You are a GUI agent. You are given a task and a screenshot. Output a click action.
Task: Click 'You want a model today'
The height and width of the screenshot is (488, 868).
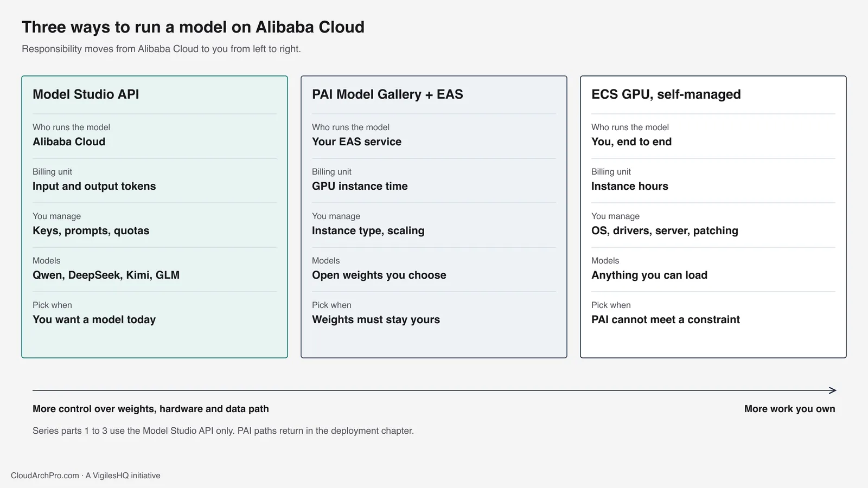click(x=94, y=319)
